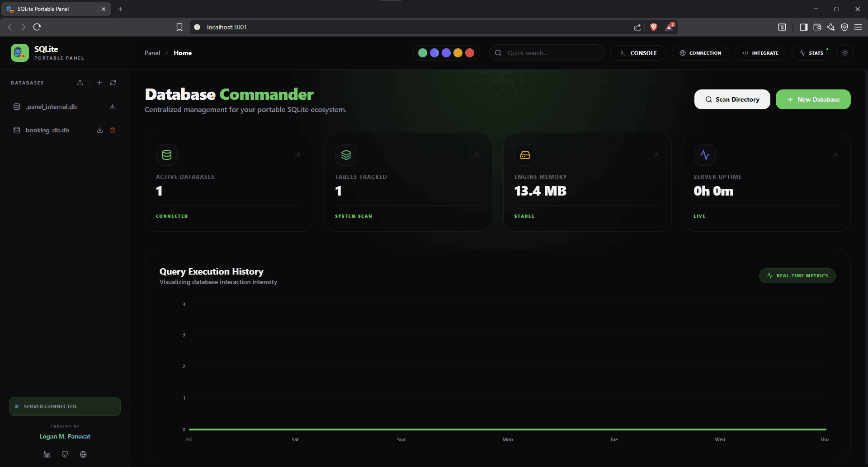The width and height of the screenshot is (868, 467).
Task: Download the booking_db.db database file
Action: [x=100, y=130]
